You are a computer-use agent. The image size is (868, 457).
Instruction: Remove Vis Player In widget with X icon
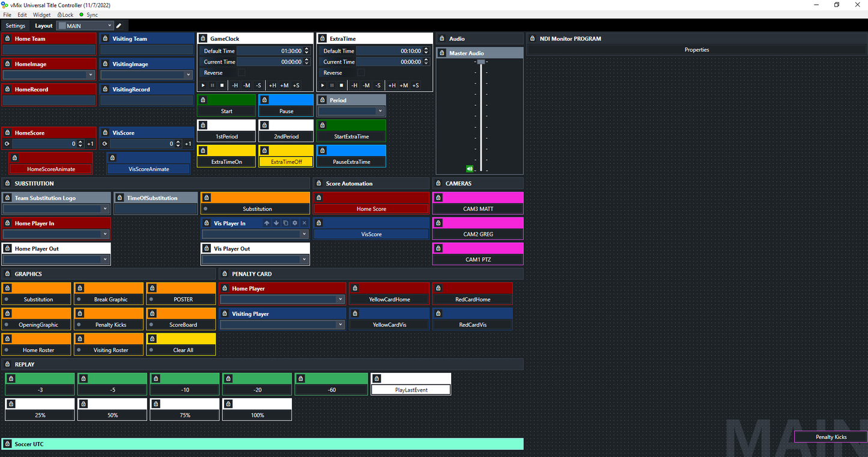[304, 223]
